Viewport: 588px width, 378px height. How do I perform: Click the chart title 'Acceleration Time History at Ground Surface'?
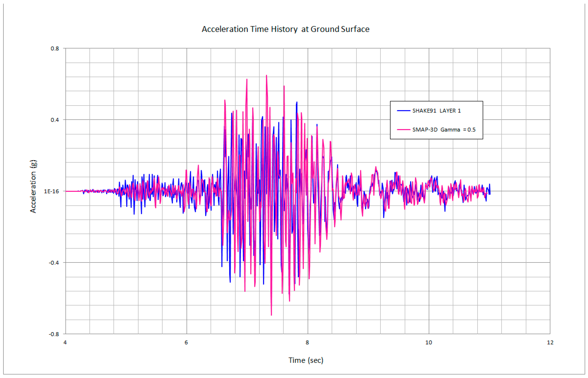click(285, 29)
